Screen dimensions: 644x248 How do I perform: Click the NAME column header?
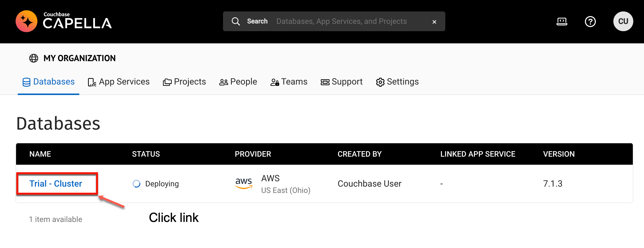coord(40,154)
